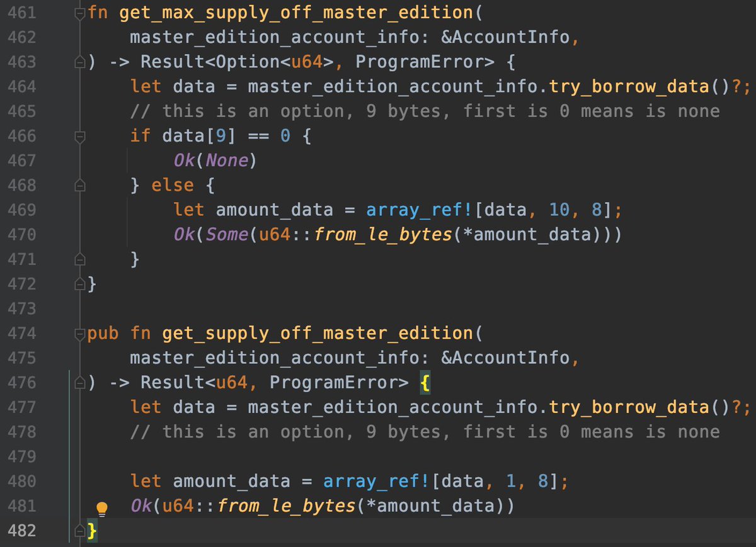Click the else keyword on line 468
Image resolution: width=756 pixels, height=547 pixels.
tap(173, 186)
